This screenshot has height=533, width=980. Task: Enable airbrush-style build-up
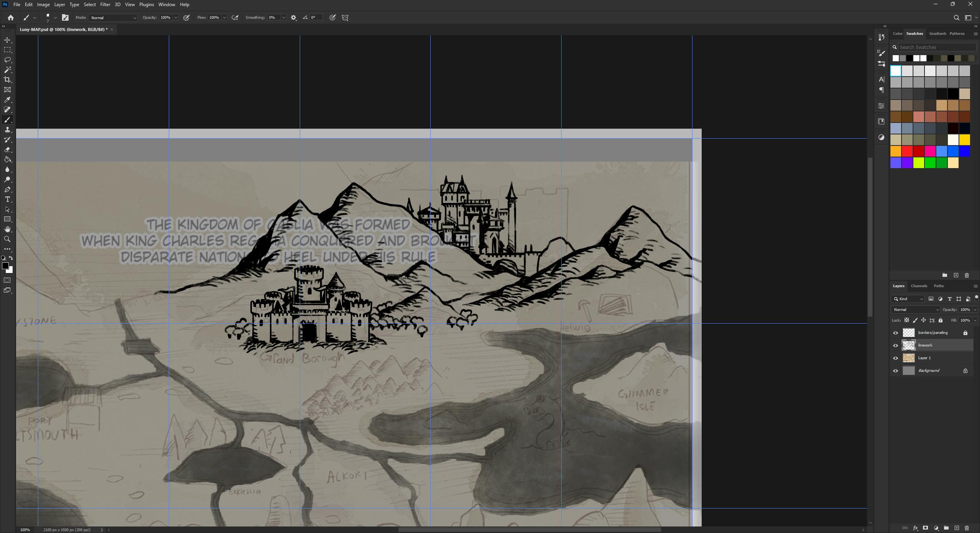tap(235, 18)
